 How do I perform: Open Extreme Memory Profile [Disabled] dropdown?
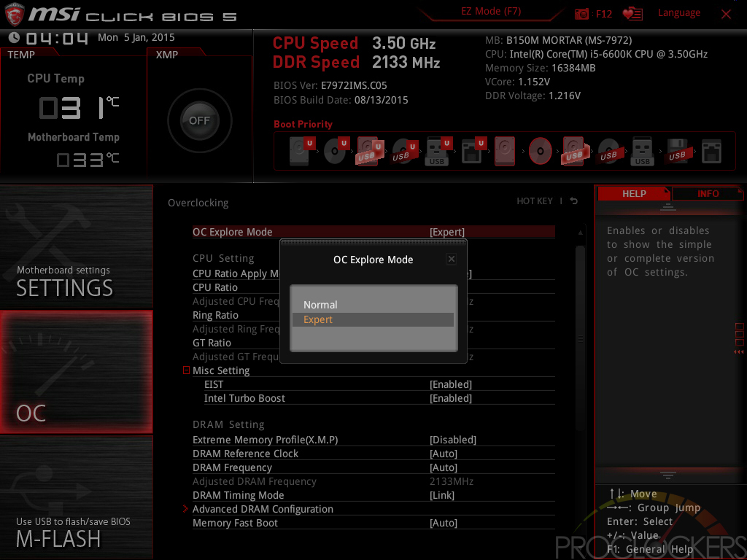452,440
